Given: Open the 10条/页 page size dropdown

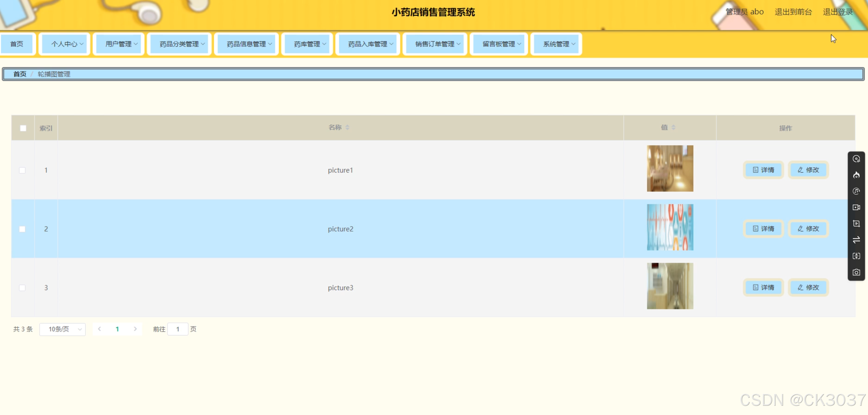Looking at the screenshot, I should tap(62, 329).
